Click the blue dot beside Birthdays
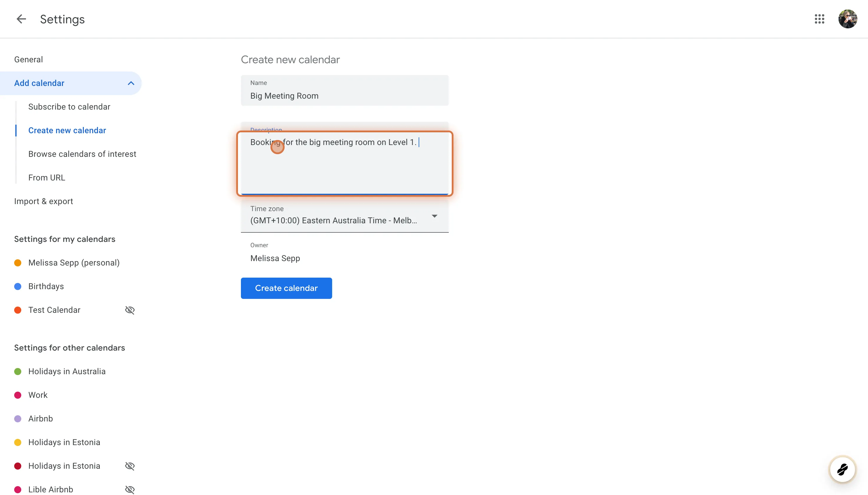 tap(18, 286)
